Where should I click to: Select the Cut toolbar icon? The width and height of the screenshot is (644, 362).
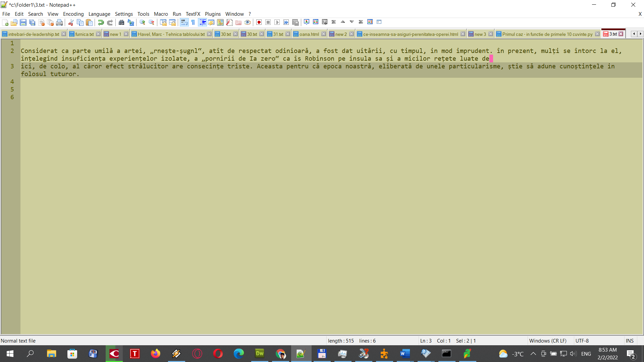(x=70, y=22)
